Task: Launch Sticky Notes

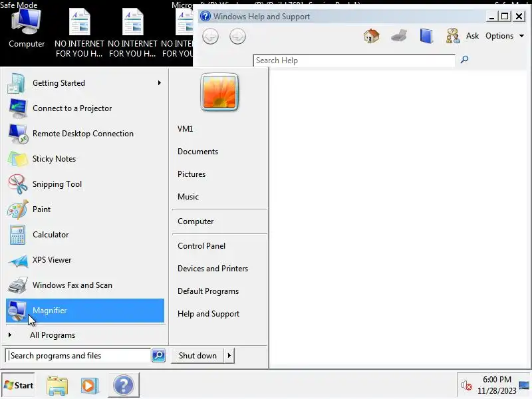Action: (85, 159)
